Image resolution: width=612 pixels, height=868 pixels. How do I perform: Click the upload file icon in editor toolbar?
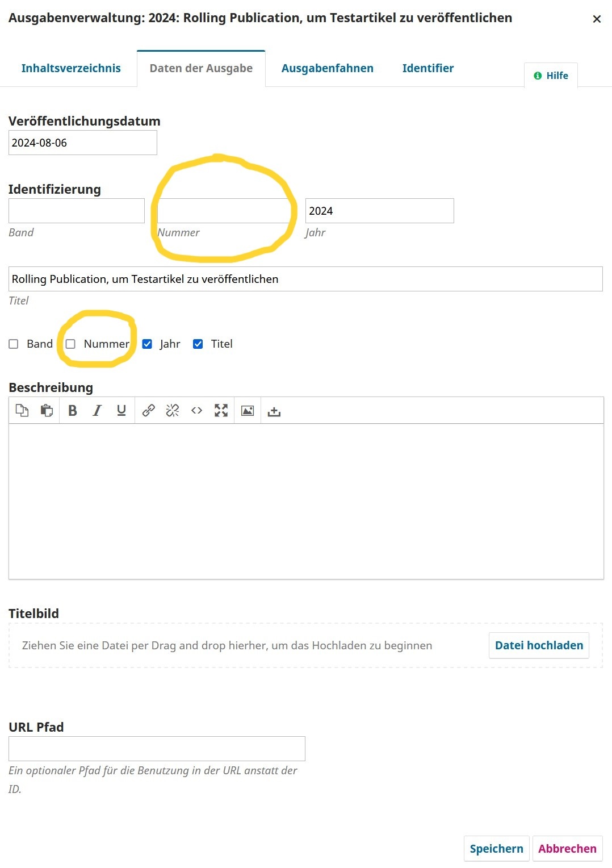[274, 411]
